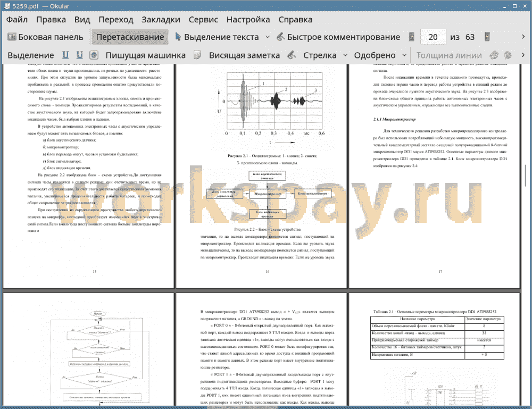Close the Okular window
This screenshot has width=532, height=409.
pyautogui.click(x=524, y=6)
